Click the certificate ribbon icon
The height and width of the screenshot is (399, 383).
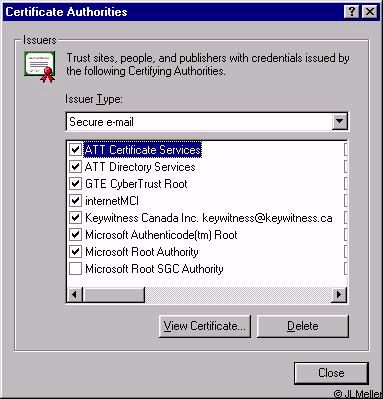(40, 67)
